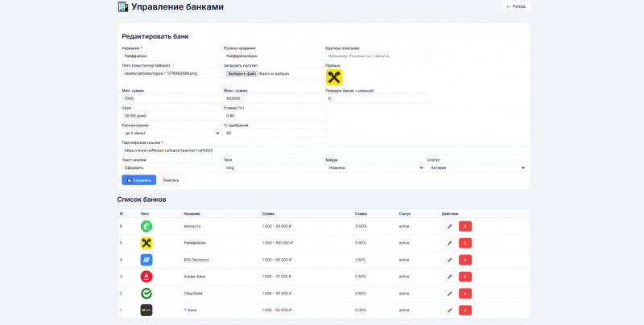Click the Выберите файл upload button
The height and width of the screenshot is (325, 644).
click(x=242, y=73)
